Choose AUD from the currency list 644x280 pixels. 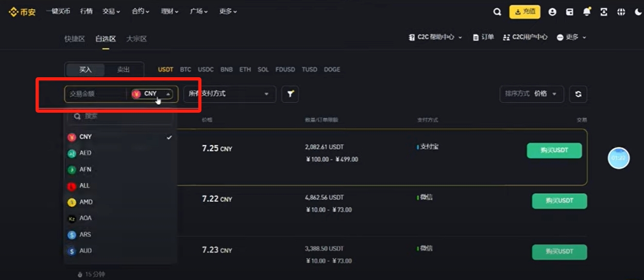[86, 251]
